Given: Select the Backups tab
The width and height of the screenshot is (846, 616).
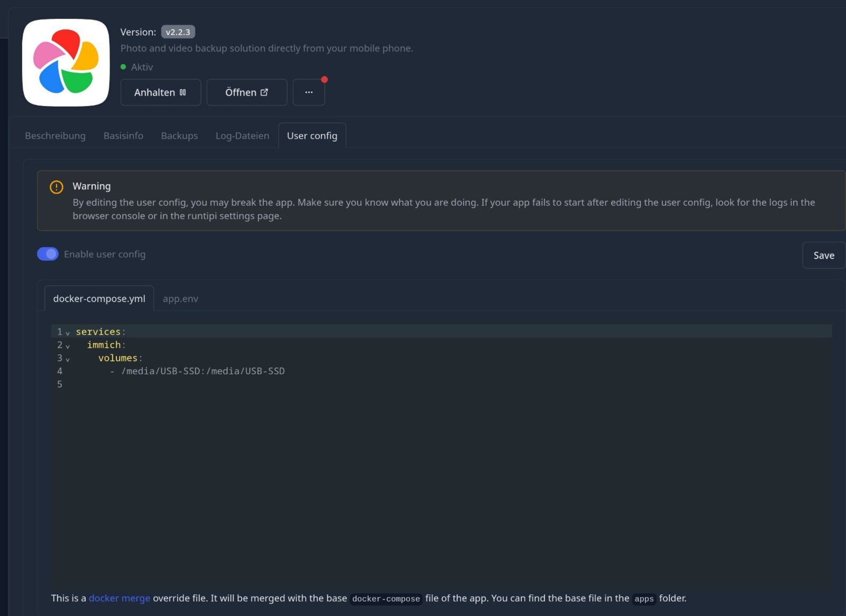Looking at the screenshot, I should (x=179, y=136).
